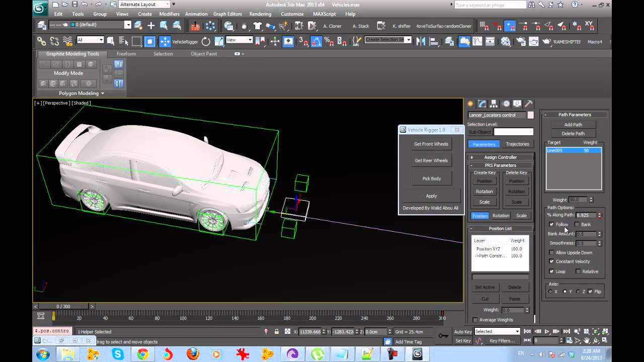Switch to the Object Paint ribbon tab
Viewport: 644px width, 362px height.
[204, 54]
